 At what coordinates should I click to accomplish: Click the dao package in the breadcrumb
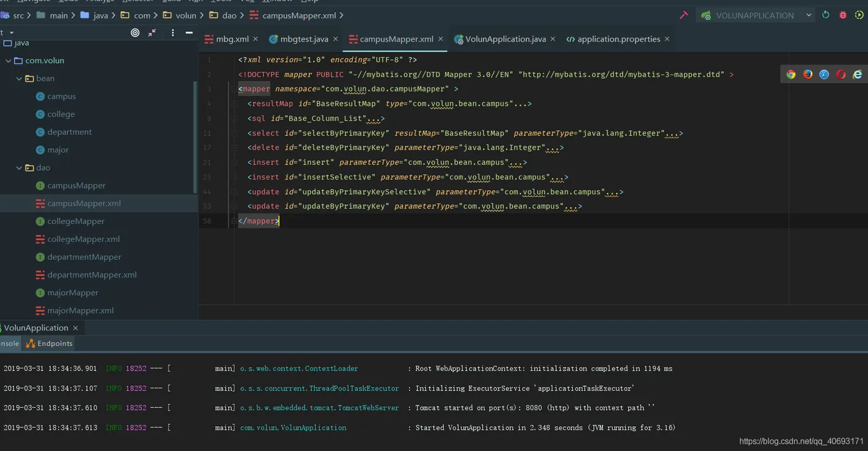click(x=223, y=16)
